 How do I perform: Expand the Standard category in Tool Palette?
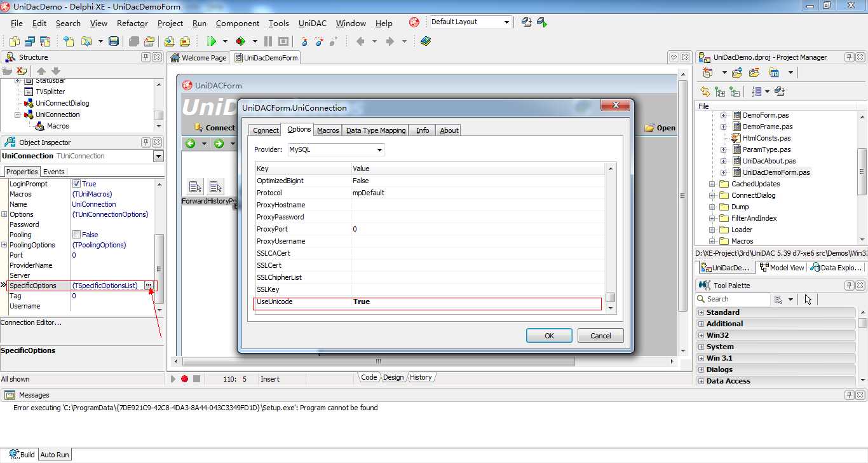(x=701, y=312)
